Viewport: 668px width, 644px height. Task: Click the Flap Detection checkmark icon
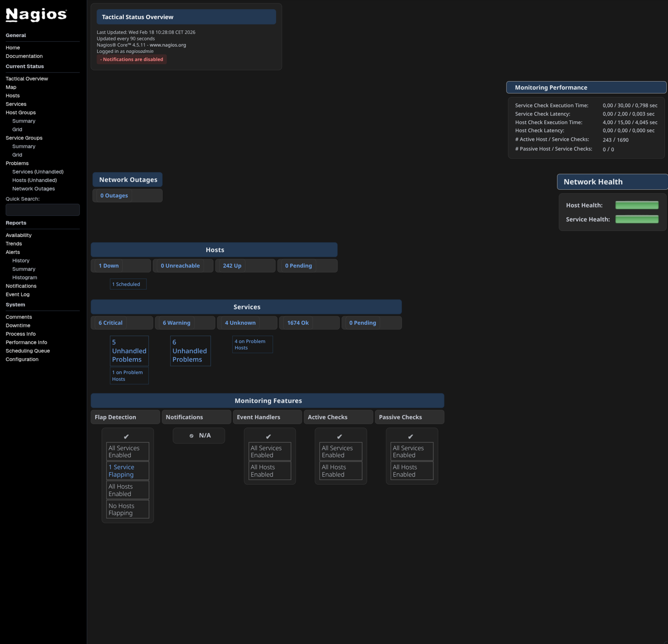[x=126, y=436]
